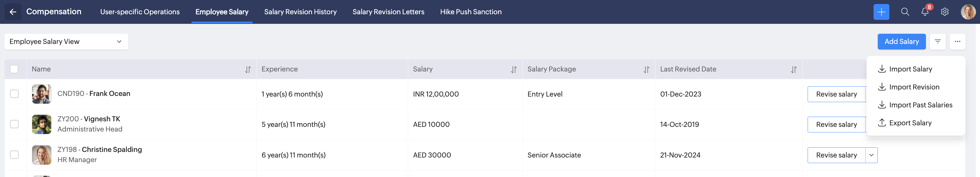Open the Employee Salary View dropdown

[x=66, y=41]
